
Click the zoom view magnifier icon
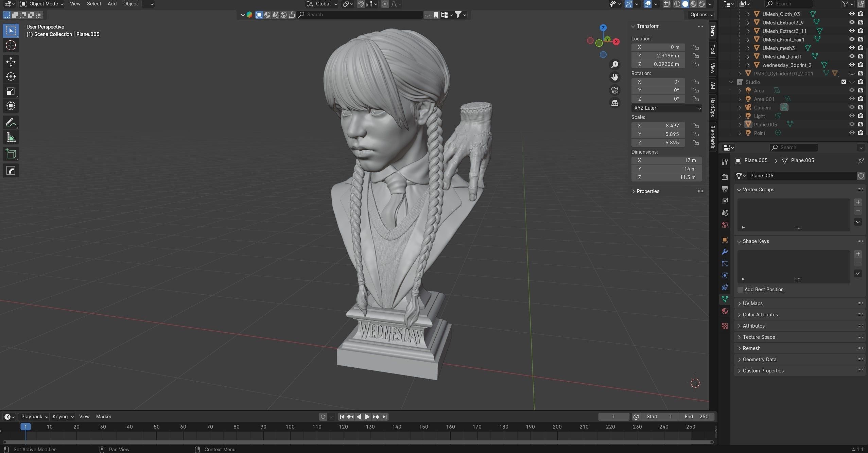point(615,65)
